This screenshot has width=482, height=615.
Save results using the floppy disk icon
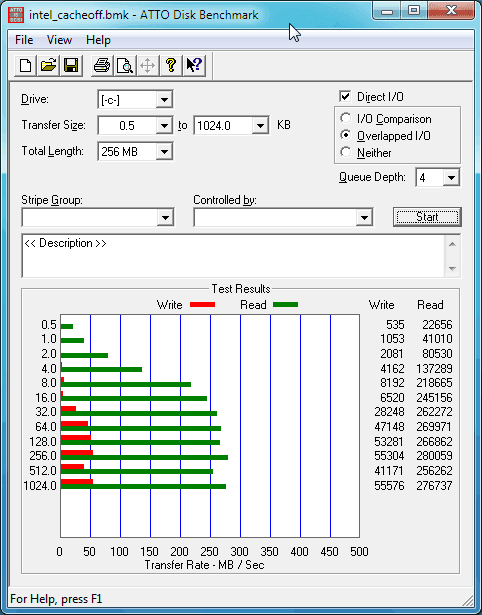point(71,65)
